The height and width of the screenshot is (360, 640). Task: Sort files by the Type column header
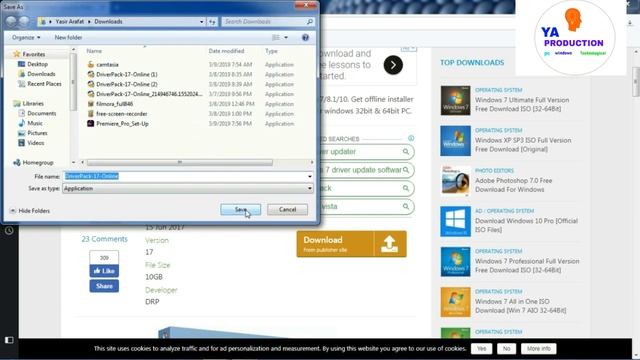(x=271, y=51)
